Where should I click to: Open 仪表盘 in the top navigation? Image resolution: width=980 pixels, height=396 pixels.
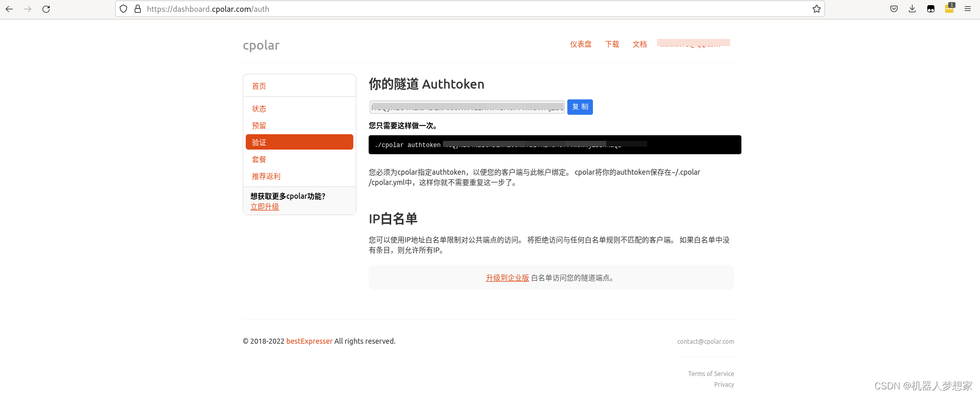click(581, 44)
